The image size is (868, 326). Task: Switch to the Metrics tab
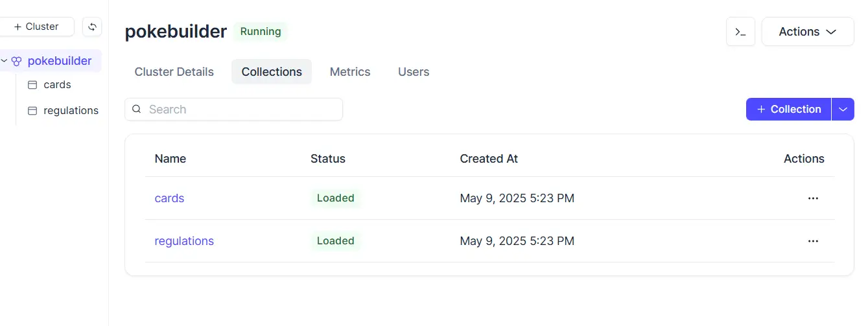click(350, 72)
